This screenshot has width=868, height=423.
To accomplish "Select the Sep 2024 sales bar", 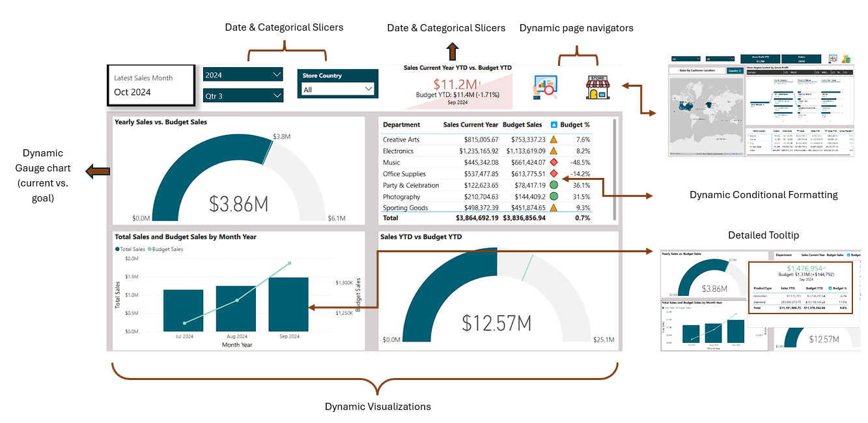I will [x=288, y=304].
